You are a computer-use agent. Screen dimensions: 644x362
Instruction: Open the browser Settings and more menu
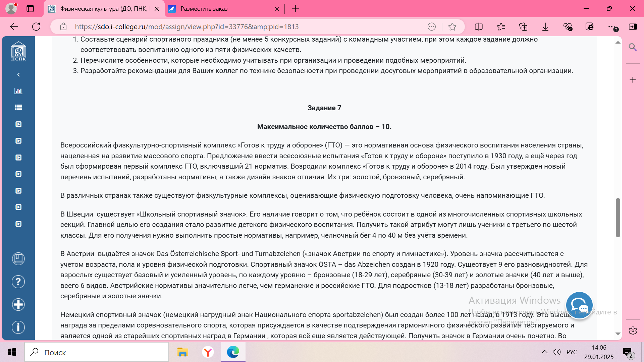[x=611, y=27]
